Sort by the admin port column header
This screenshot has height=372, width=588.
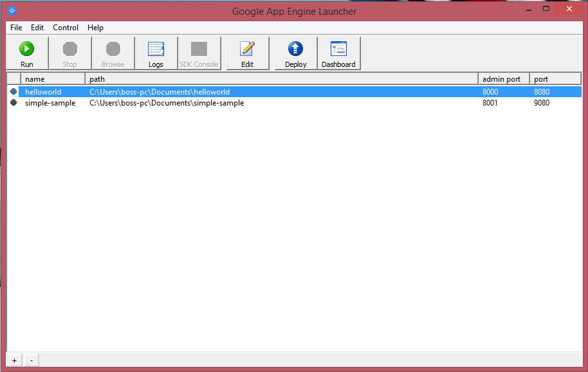504,79
